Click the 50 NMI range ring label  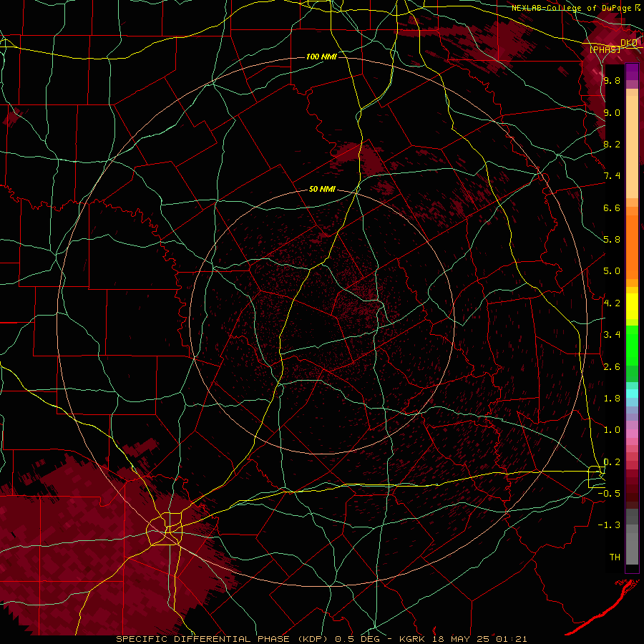click(322, 190)
